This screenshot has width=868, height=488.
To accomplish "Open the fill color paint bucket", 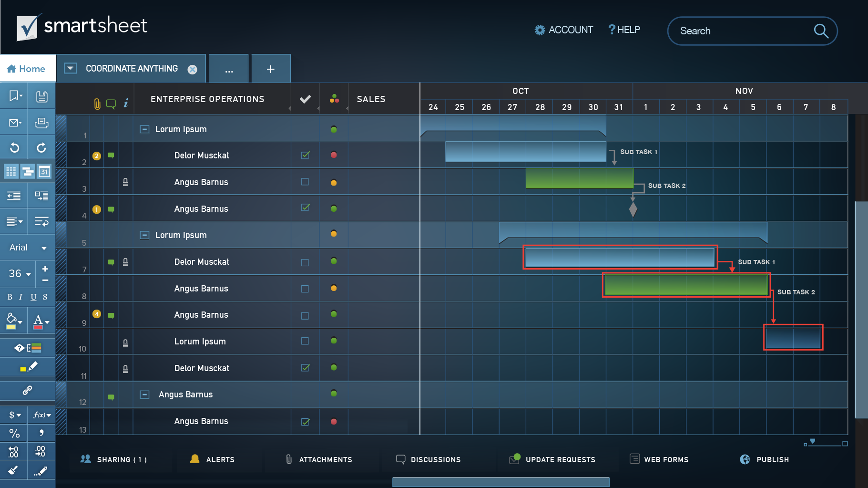I will click(x=14, y=321).
